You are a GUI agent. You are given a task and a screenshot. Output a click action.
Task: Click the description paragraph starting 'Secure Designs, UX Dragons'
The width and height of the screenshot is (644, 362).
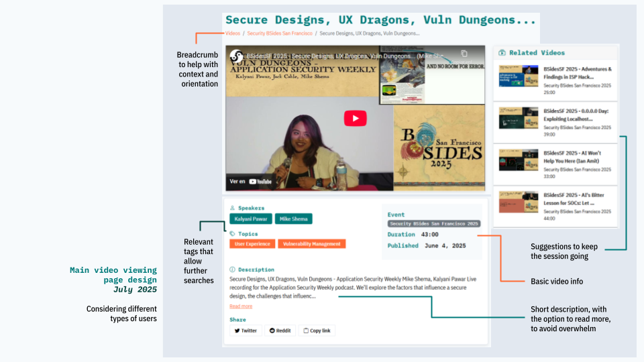point(353,288)
